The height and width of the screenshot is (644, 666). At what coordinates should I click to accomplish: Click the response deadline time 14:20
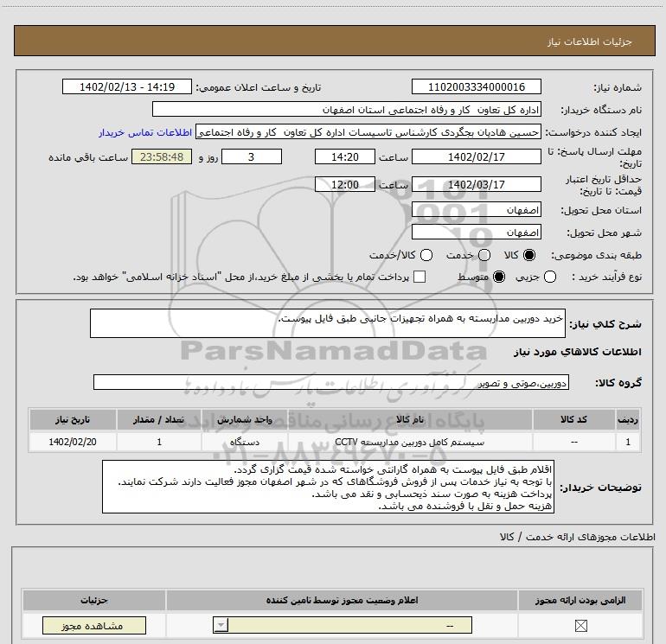click(x=345, y=156)
